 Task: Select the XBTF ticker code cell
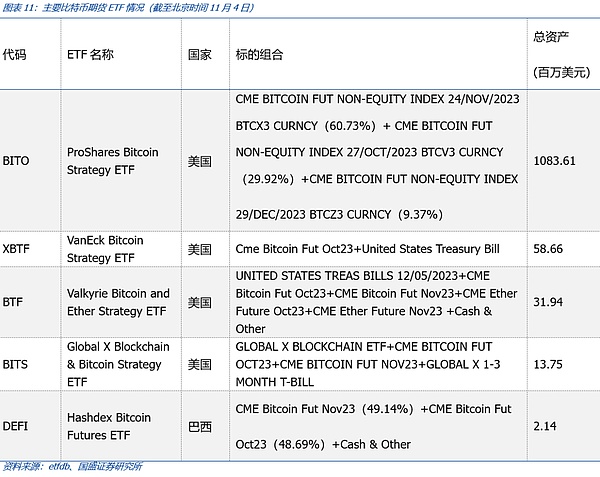[17, 249]
